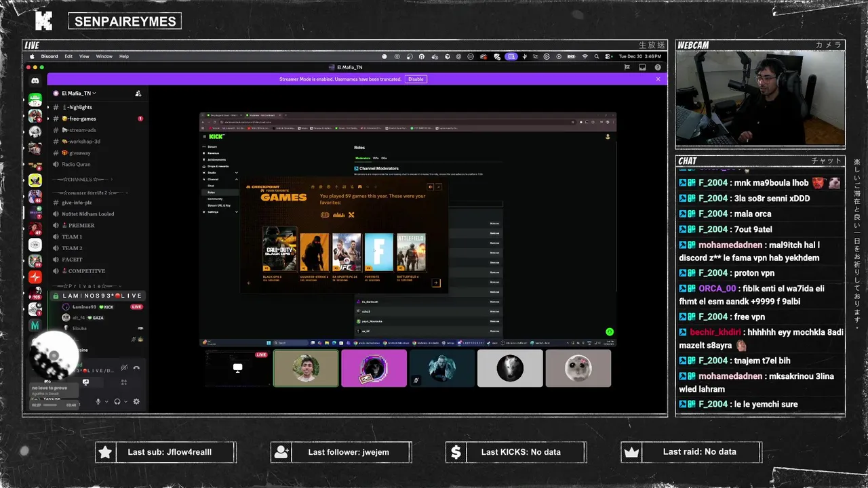868x488 pixels.
Task: Join Radio Quran voice channel
Action: coord(98,165)
